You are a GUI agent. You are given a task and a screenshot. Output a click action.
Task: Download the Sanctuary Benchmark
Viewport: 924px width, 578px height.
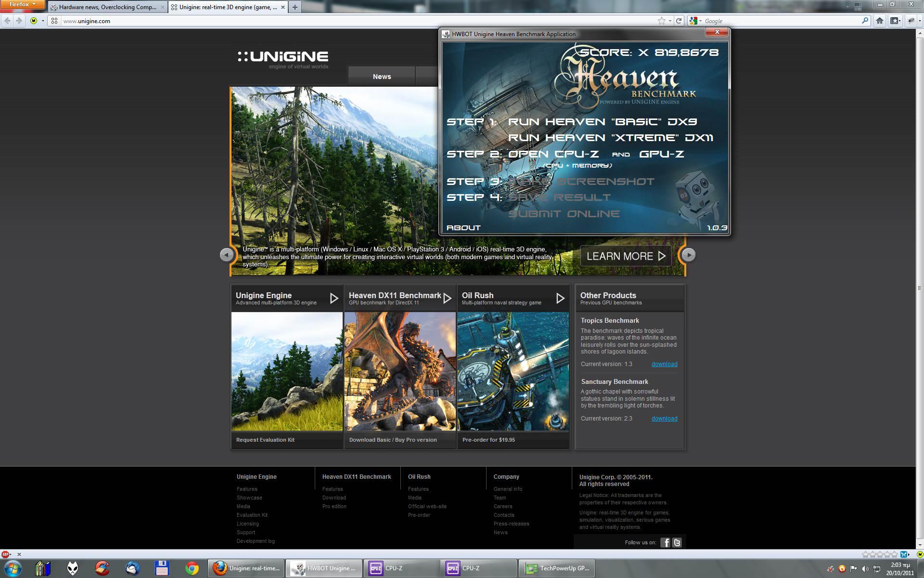pos(664,419)
